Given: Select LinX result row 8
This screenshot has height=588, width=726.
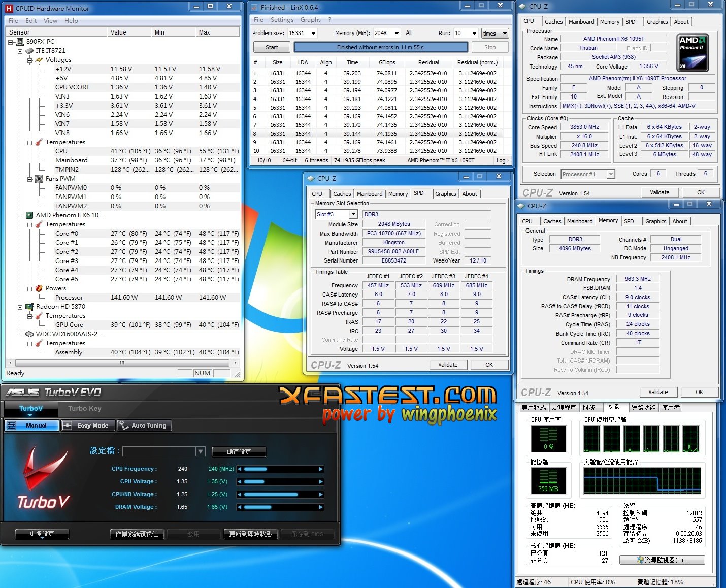Looking at the screenshot, I should click(378, 134).
